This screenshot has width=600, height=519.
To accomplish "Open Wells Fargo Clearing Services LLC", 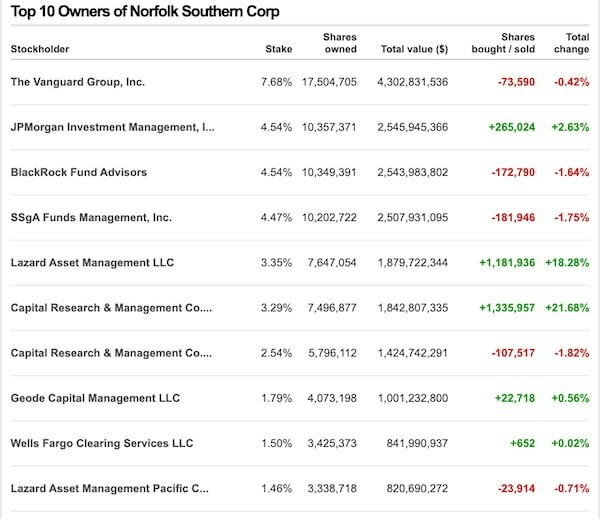I will 101,443.
